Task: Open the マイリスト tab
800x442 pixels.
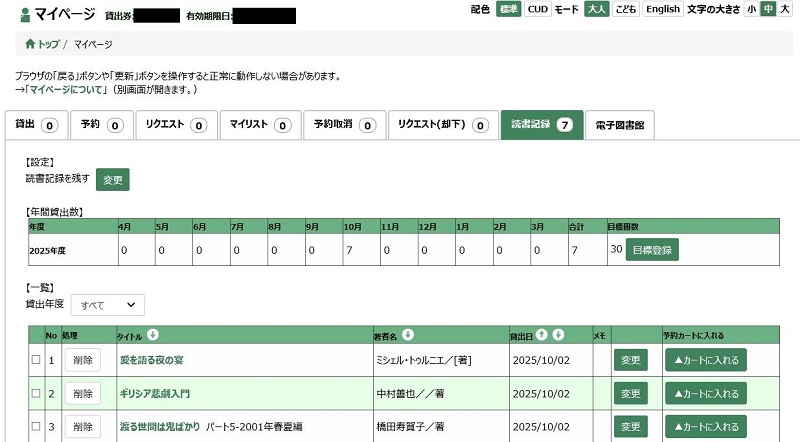Action: [x=259, y=125]
